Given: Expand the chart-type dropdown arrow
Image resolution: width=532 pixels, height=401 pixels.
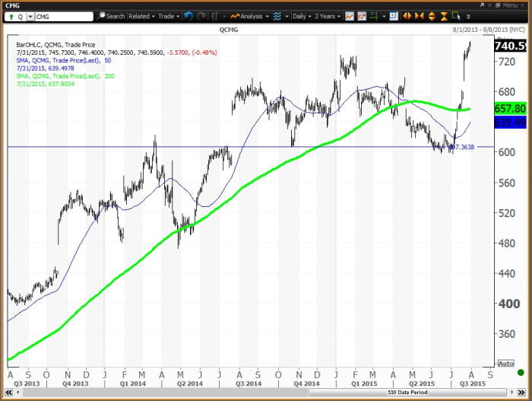Looking at the screenshot, I should point(224,16).
